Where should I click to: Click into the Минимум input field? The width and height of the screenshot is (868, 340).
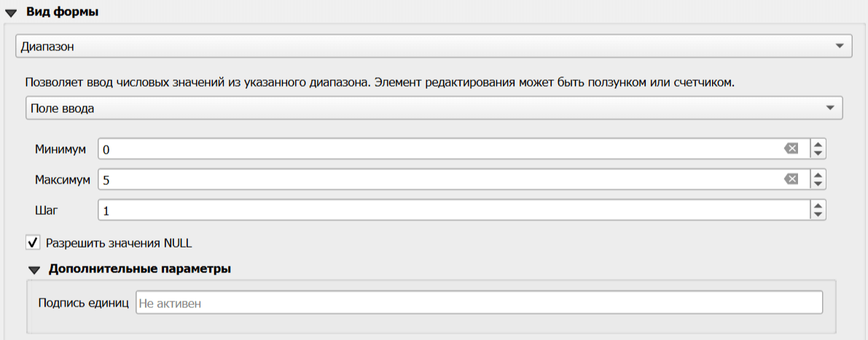[437, 149]
